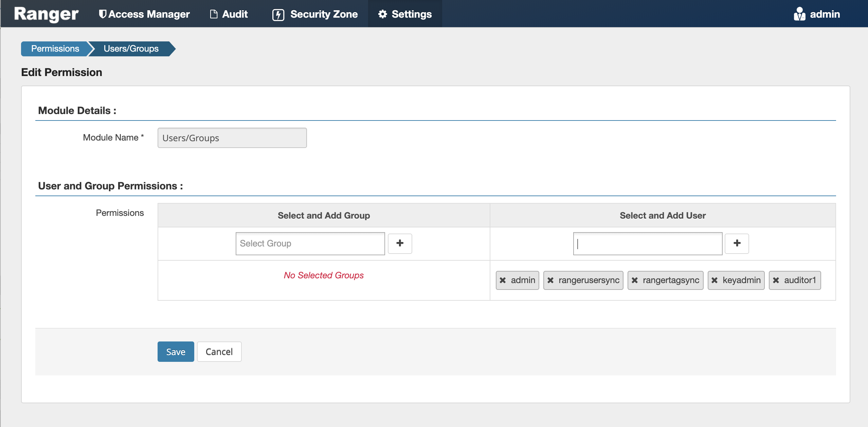This screenshot has height=427, width=868.
Task: Save the permission changes
Action: point(176,352)
